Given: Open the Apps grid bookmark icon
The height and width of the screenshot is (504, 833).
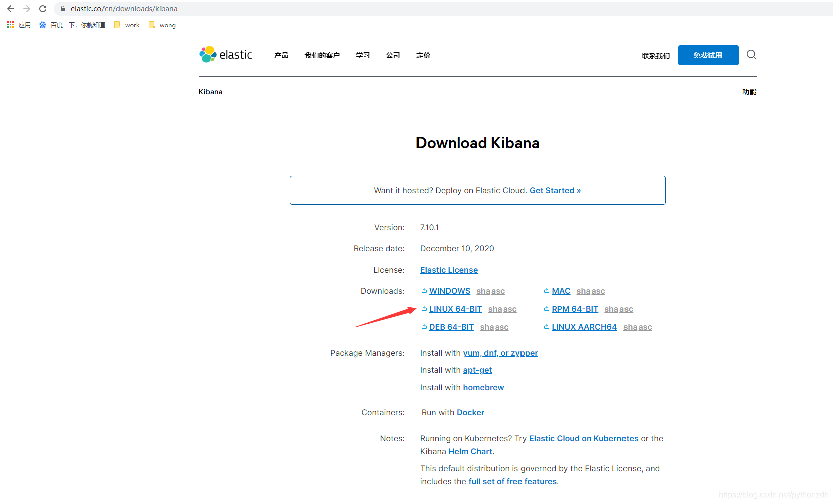Looking at the screenshot, I should tap(10, 25).
